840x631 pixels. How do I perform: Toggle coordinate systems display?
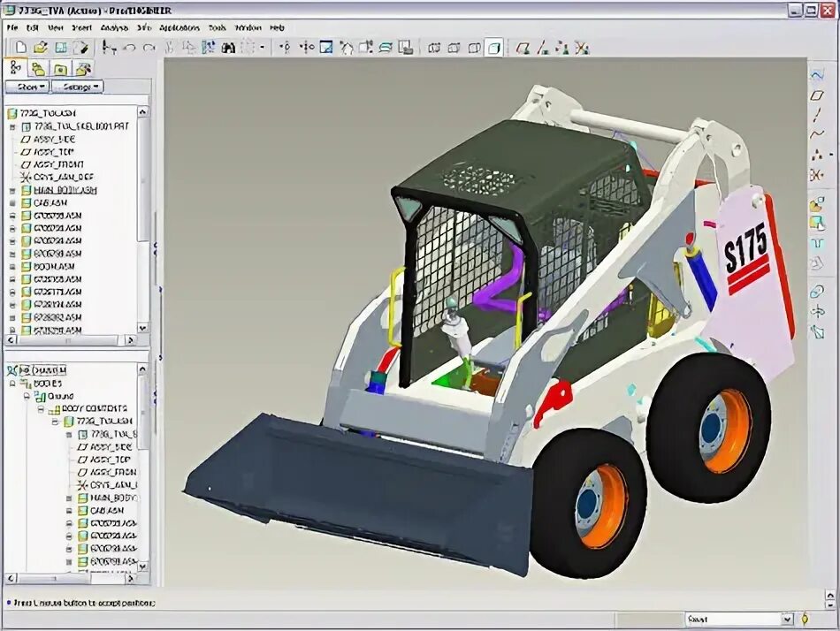583,49
